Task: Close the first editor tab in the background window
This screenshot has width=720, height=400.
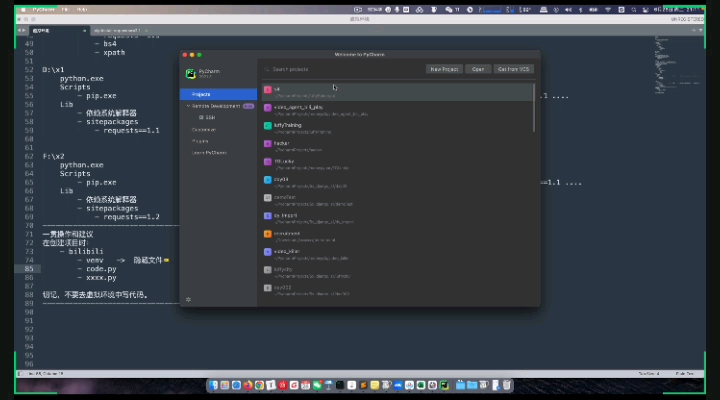Action: [84, 31]
